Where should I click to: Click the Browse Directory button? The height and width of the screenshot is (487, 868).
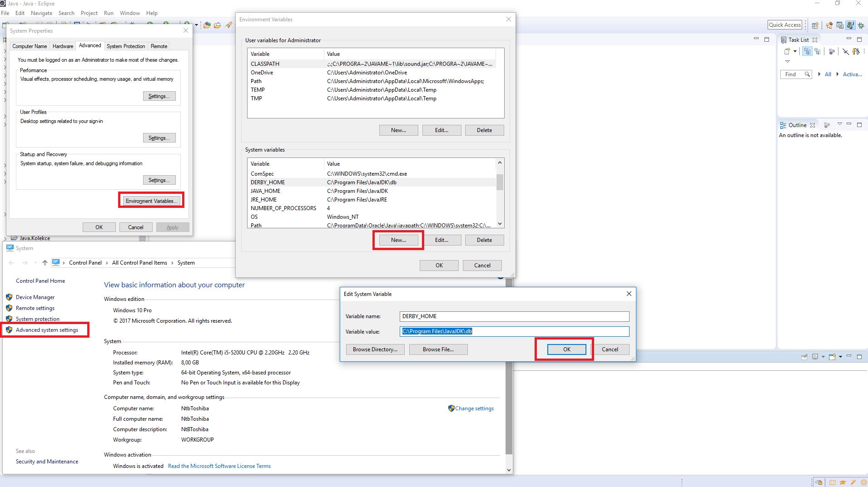pos(375,349)
